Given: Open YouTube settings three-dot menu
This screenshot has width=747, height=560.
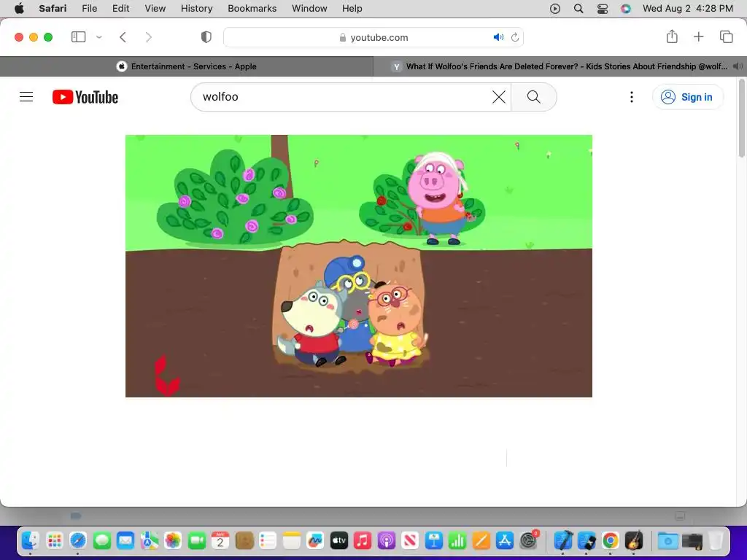Looking at the screenshot, I should [x=631, y=97].
